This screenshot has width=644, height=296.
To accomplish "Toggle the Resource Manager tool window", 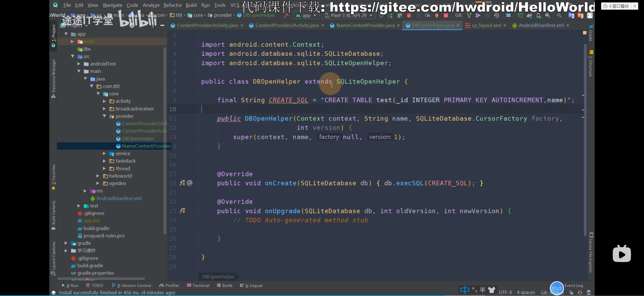I will pyautogui.click(x=53, y=79).
